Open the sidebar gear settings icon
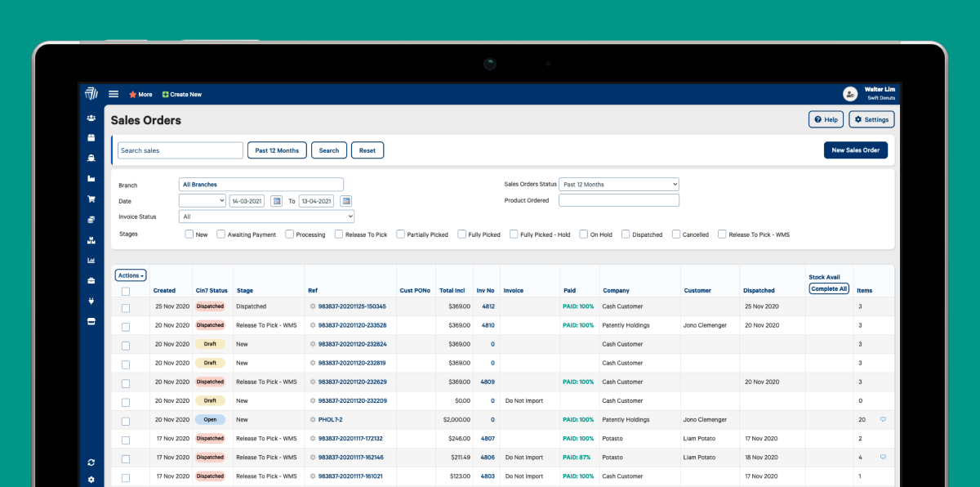The height and width of the screenshot is (487, 980). pos(91,480)
